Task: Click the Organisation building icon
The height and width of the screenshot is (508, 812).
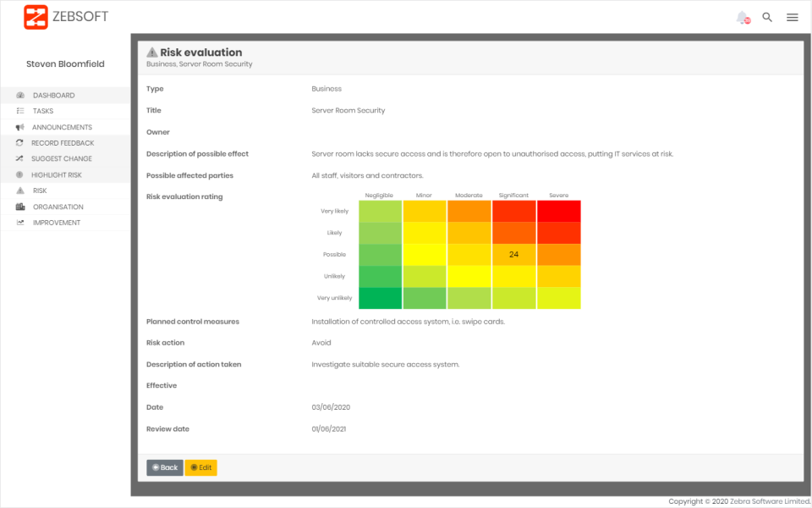Action: [x=21, y=207]
